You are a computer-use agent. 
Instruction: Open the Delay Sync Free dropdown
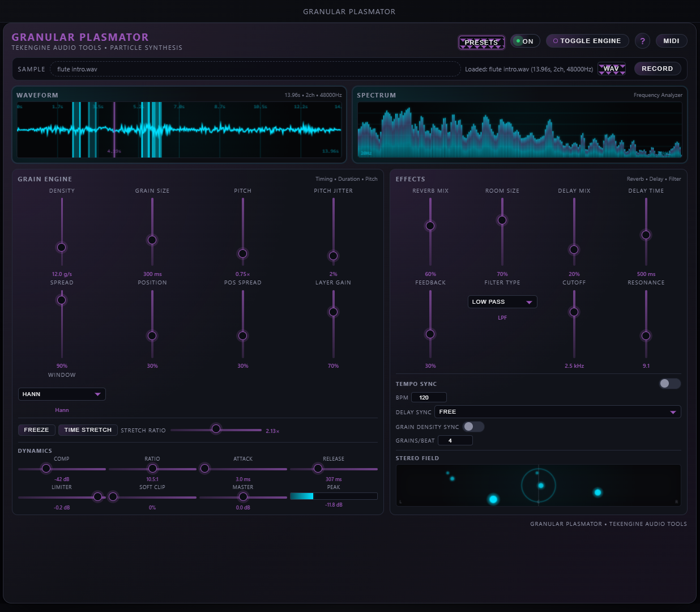(x=557, y=412)
